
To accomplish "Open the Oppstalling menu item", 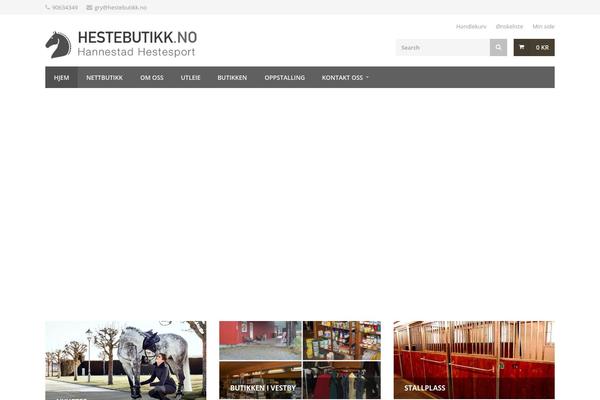I will (x=285, y=77).
